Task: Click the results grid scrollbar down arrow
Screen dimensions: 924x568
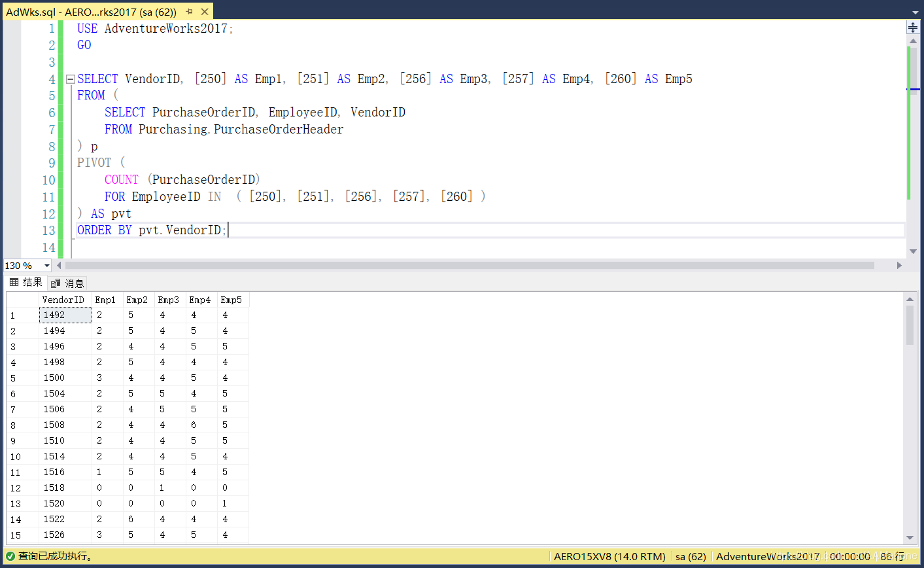Action: (x=910, y=538)
